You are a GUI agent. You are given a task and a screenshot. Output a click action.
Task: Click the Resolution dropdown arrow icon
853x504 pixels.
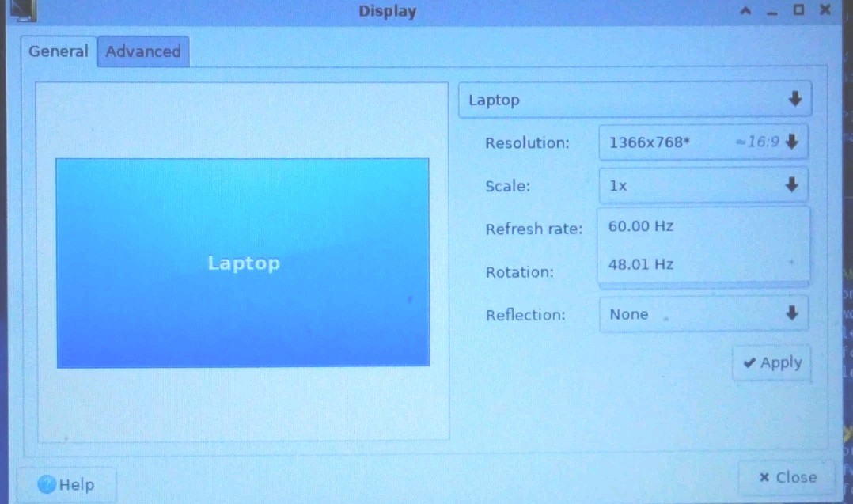[x=792, y=142]
